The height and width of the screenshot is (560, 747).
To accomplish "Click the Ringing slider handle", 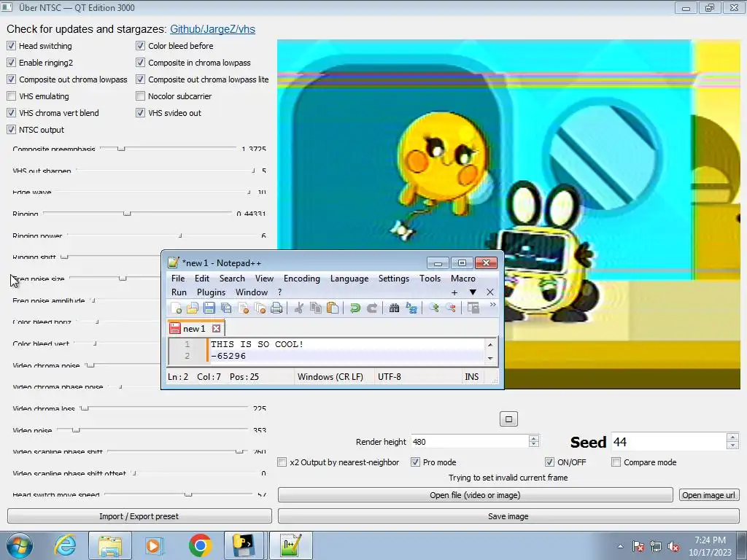I will [x=127, y=214].
